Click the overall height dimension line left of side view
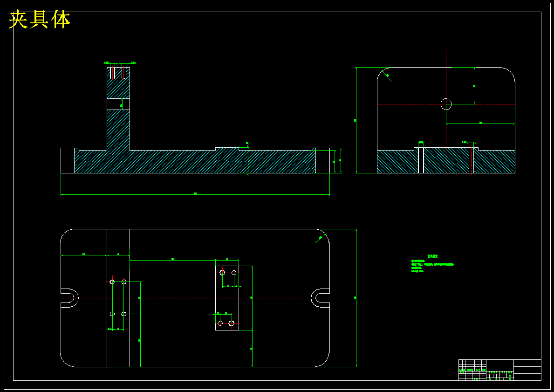This screenshot has width=554, height=392. tap(356, 120)
